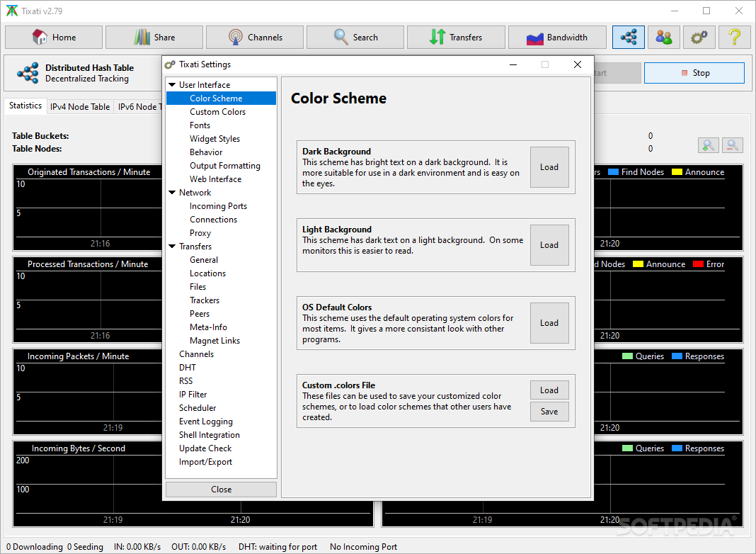
Task: Open the Search section
Action: pyautogui.click(x=355, y=37)
